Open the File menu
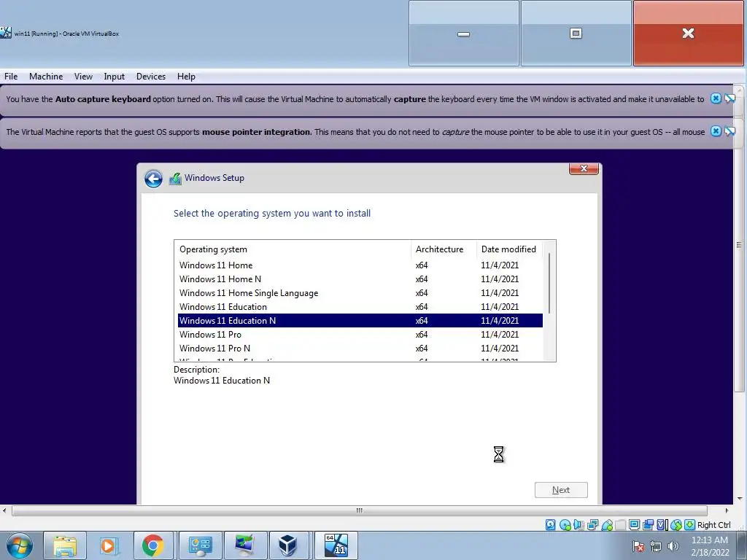Screen dimensions: 747x560 pos(11,76)
